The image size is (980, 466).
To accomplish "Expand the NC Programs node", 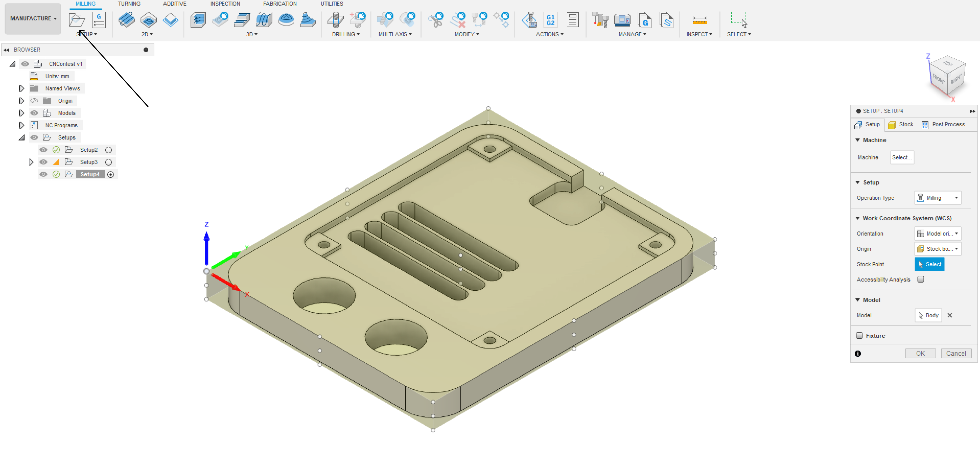I will point(22,125).
